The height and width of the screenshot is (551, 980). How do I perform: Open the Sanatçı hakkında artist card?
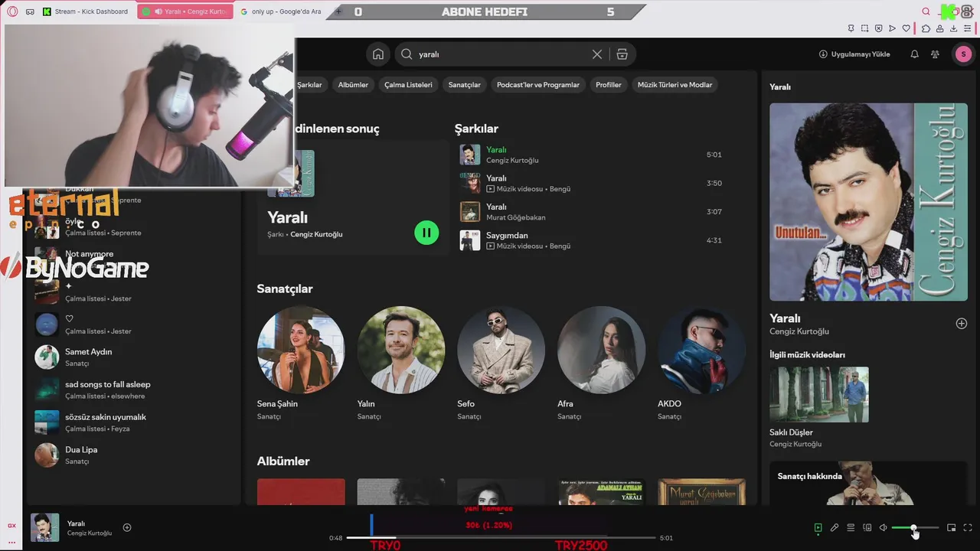(x=868, y=484)
